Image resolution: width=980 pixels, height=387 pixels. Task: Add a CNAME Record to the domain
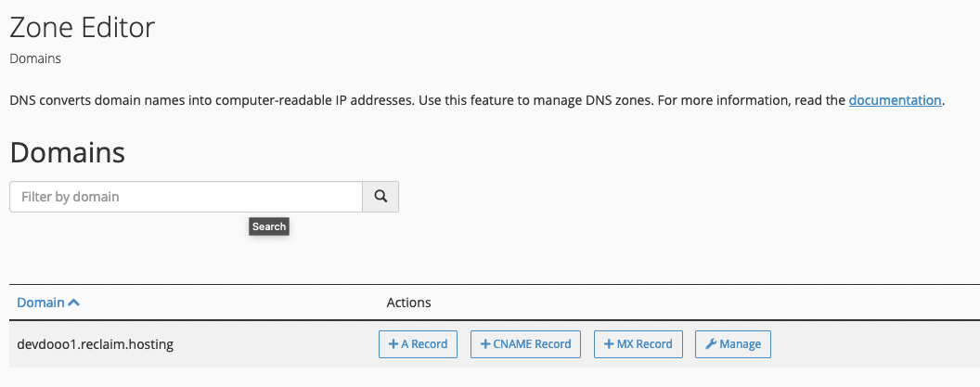pos(525,344)
